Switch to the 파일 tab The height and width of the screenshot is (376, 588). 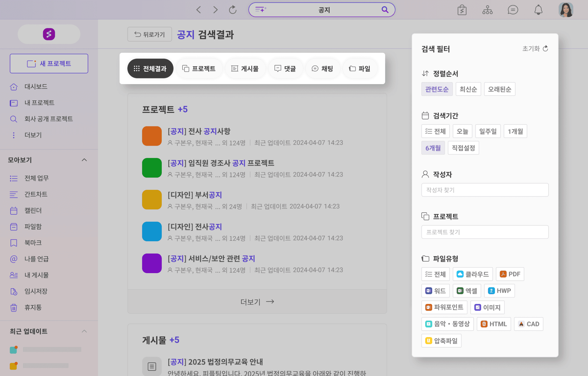point(360,69)
